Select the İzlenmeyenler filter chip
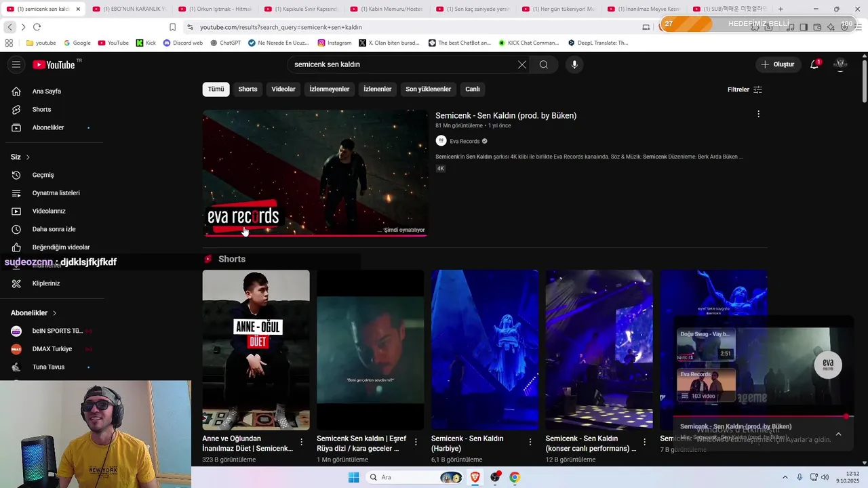Screen dimensions: 868x488 330,89
